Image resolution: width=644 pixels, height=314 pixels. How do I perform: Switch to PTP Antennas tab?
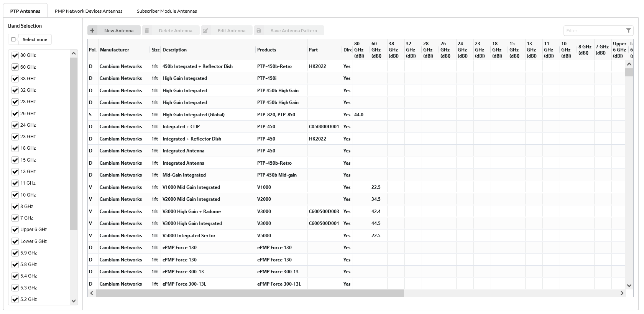tap(25, 11)
